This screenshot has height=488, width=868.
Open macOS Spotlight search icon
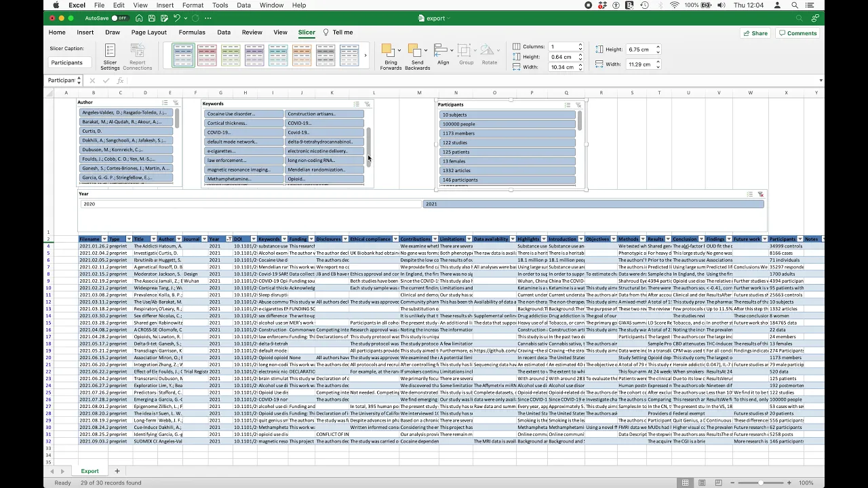794,5
